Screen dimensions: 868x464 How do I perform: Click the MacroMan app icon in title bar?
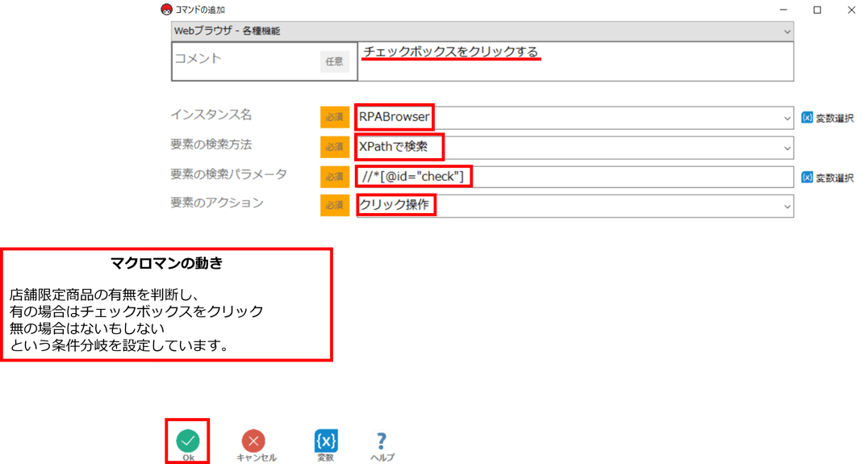tap(166, 10)
